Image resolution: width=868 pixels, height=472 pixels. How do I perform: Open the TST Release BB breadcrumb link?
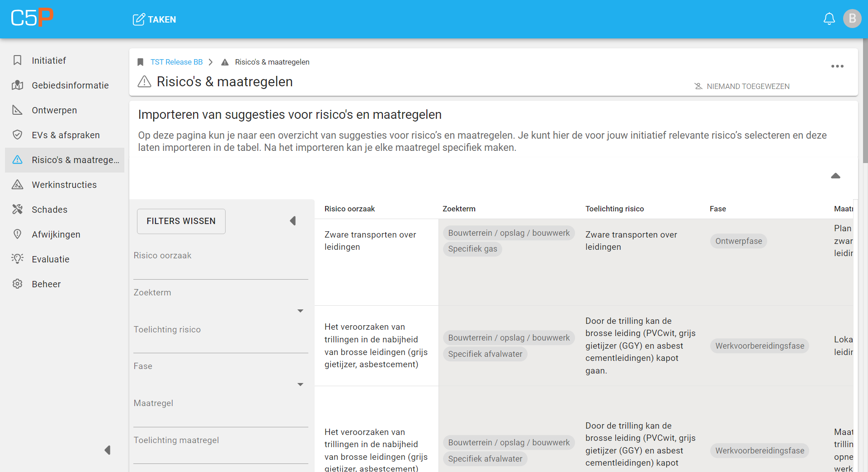click(176, 62)
